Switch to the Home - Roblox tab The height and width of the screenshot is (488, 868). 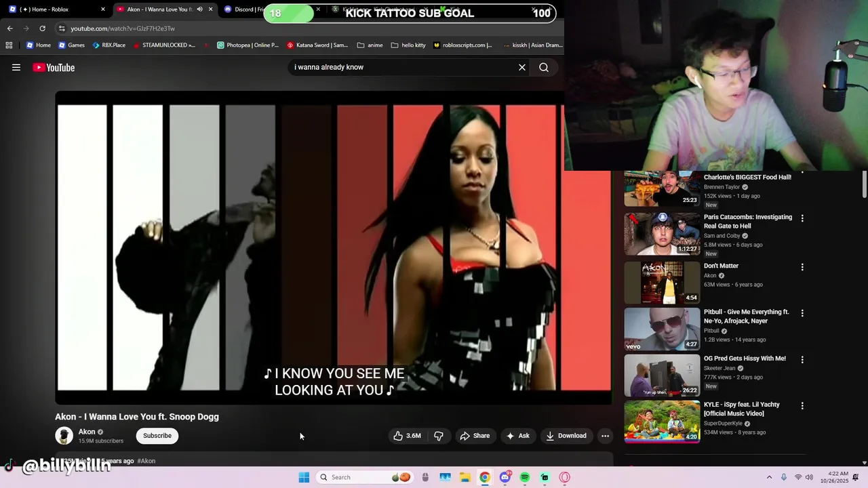click(x=50, y=9)
